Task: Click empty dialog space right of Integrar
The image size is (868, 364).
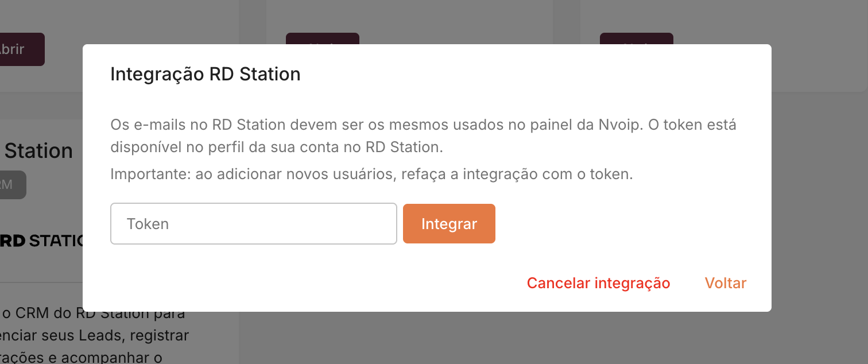Action: (x=620, y=223)
